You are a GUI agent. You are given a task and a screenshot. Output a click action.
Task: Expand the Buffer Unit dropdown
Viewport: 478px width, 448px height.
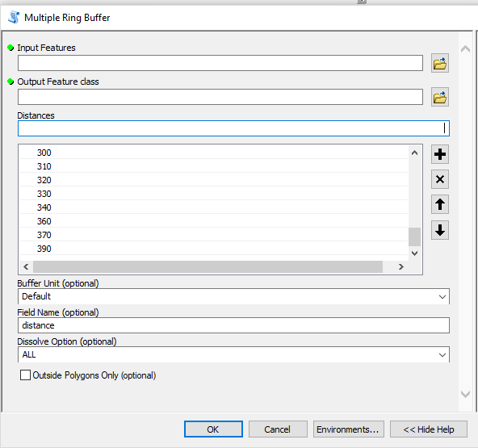(x=442, y=296)
